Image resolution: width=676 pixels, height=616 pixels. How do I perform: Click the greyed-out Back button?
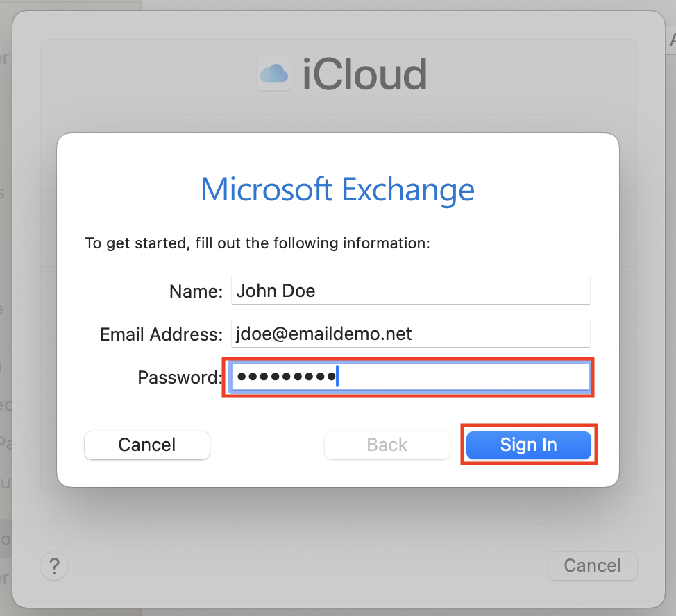point(387,445)
